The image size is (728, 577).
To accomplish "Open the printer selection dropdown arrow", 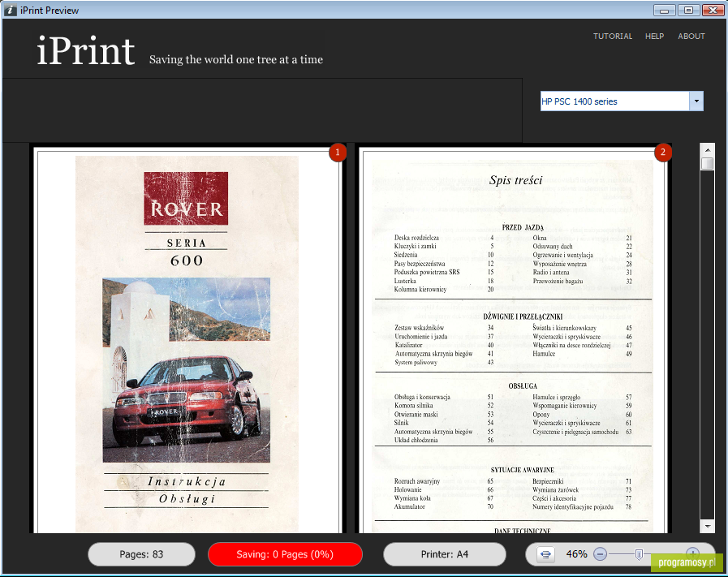I will [696, 101].
